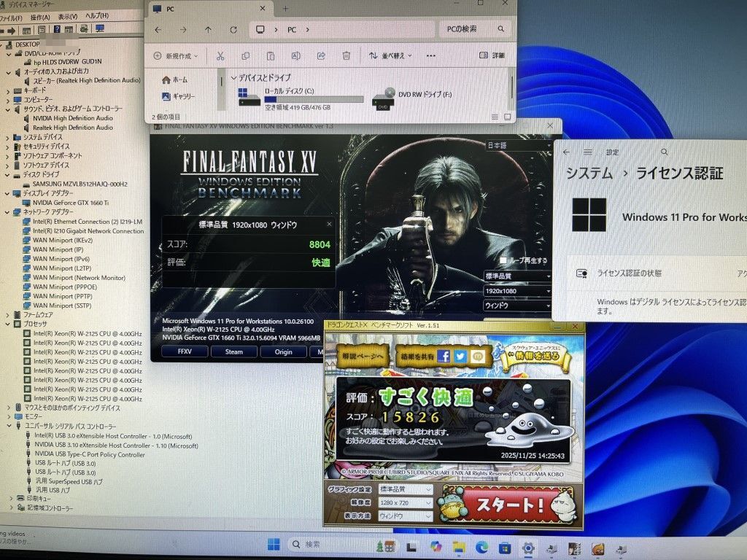Click the Cut scissors icon in File Explorer
Screen dimensions: 747x560
[x=220, y=55]
